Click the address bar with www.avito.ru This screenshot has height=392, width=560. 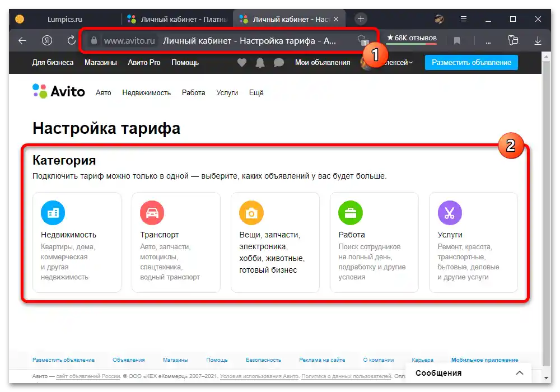coord(228,41)
